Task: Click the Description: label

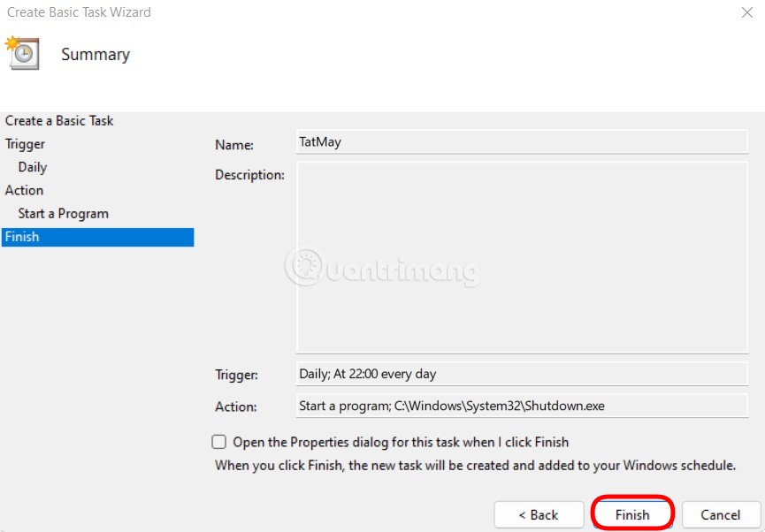Action: 249,175
